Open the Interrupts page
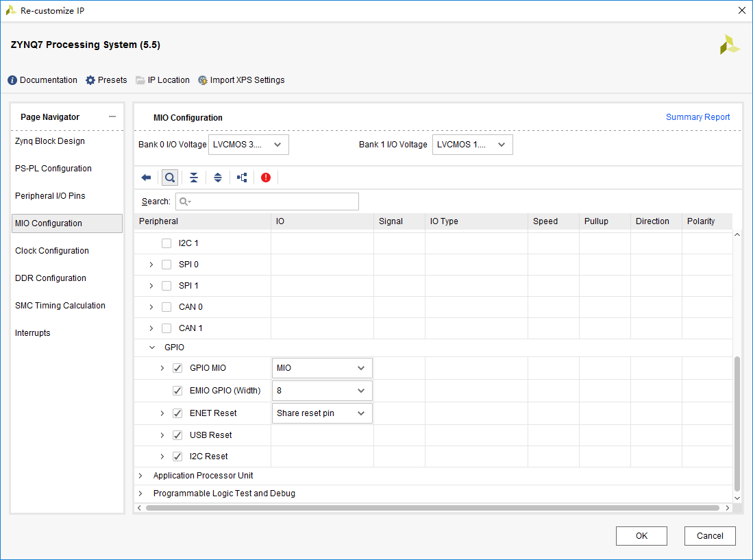753x560 pixels. (33, 333)
